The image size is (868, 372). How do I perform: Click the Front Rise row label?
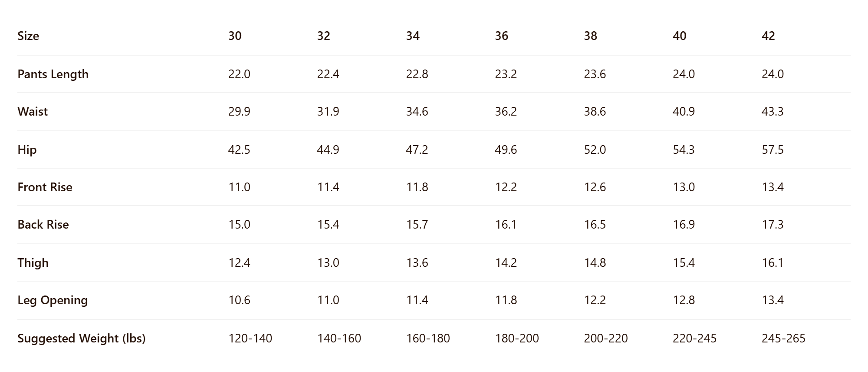[45, 187]
